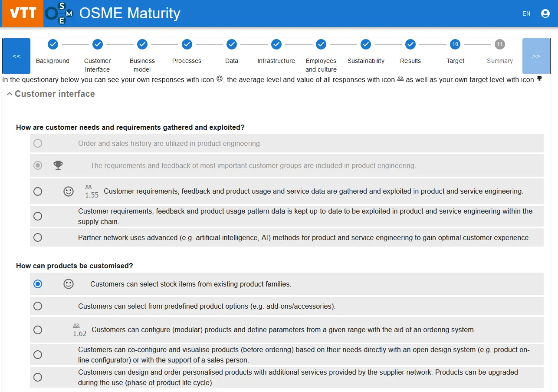Choose radio for 'Customers can co-configure and visualise products'
This screenshot has height=392, width=558.
[38, 355]
